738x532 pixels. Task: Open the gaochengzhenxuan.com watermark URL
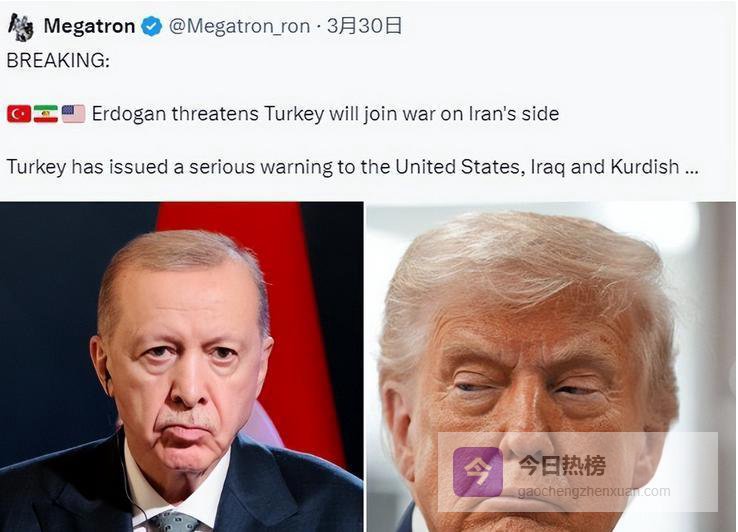[594, 492]
